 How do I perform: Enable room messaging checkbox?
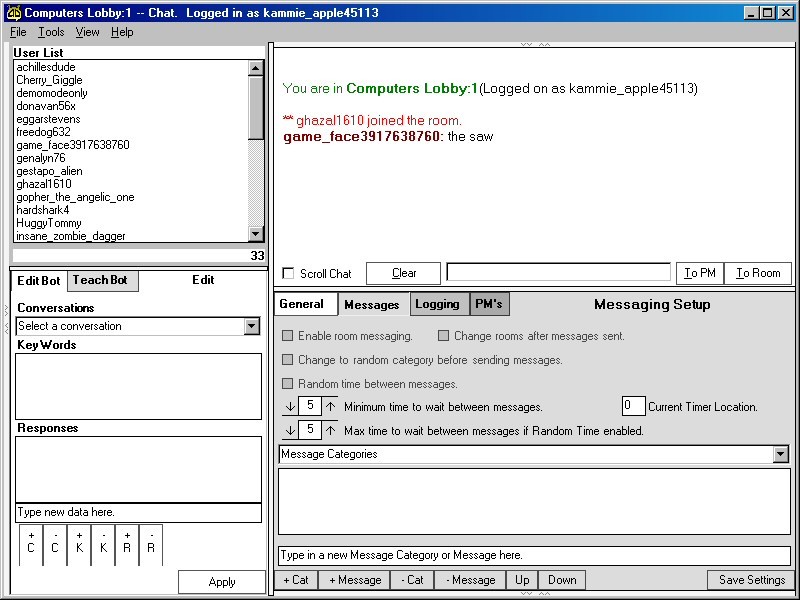pos(288,336)
